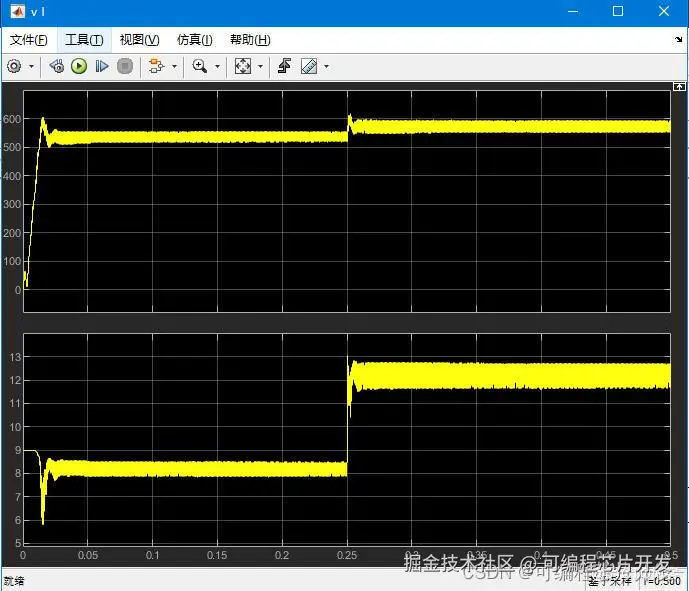Run the simulation with the green play button

click(79, 66)
